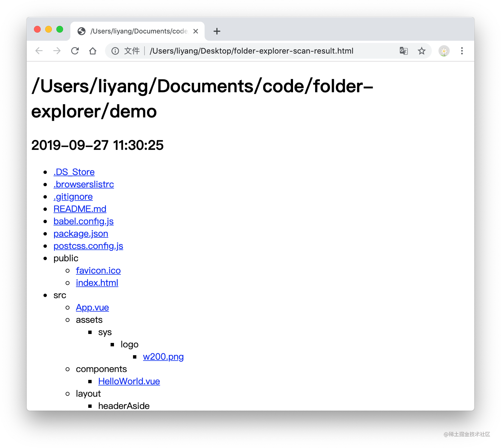This screenshot has height=448, width=501.
Task: Click the headerAside folder text
Action: pyautogui.click(x=124, y=406)
